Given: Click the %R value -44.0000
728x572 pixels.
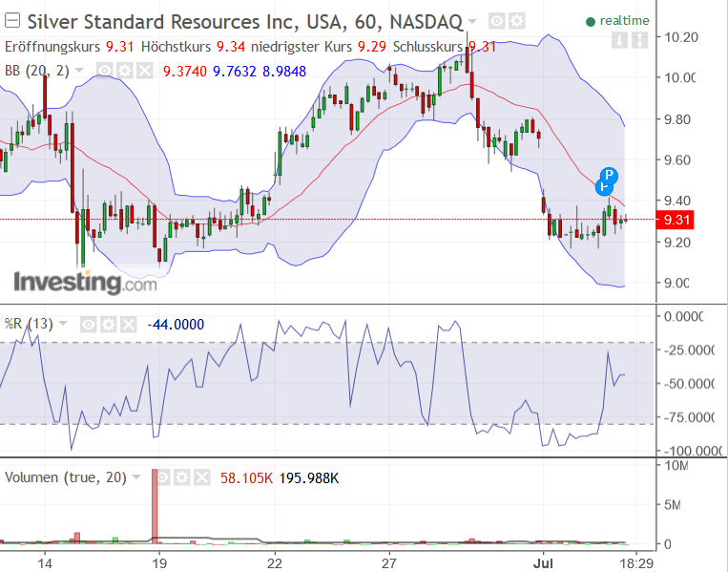Looking at the screenshot, I should pyautogui.click(x=176, y=325).
